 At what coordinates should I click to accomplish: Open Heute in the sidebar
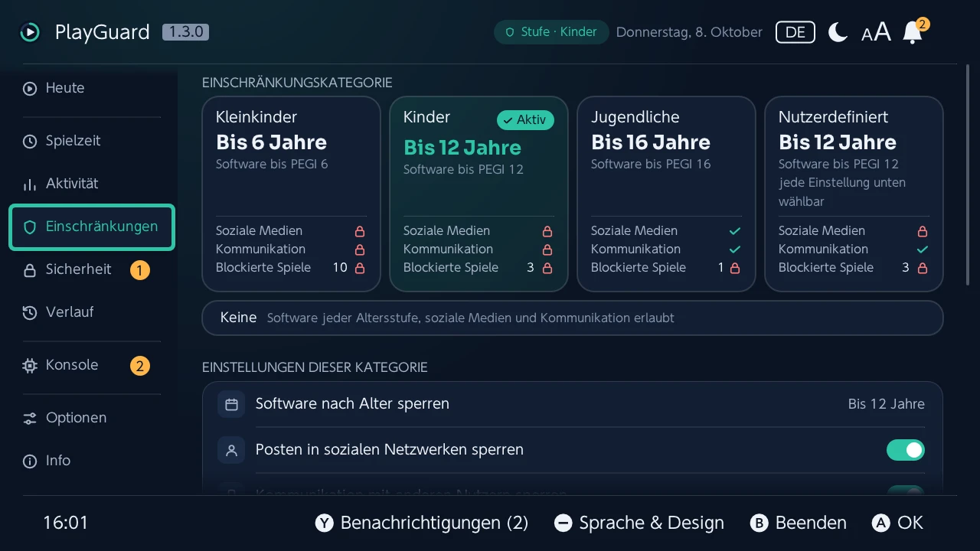coord(92,88)
